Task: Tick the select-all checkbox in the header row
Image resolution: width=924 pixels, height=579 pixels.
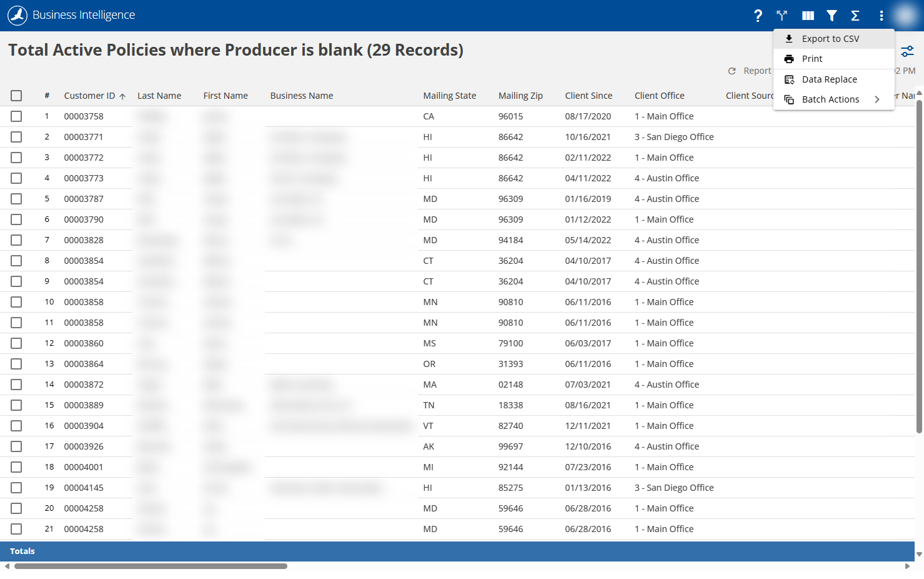Action: coord(16,96)
